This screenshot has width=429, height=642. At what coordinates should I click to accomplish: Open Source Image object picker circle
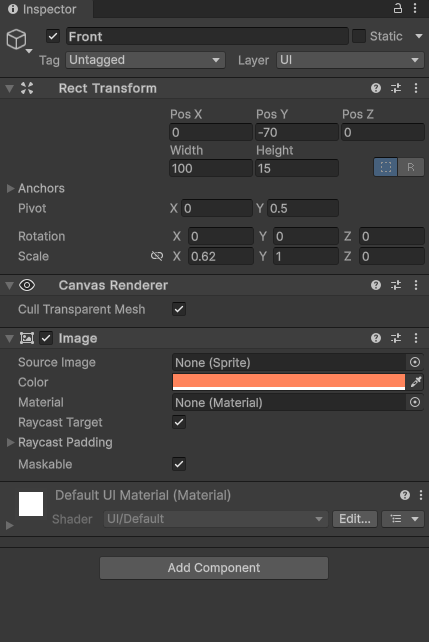[x=415, y=362]
